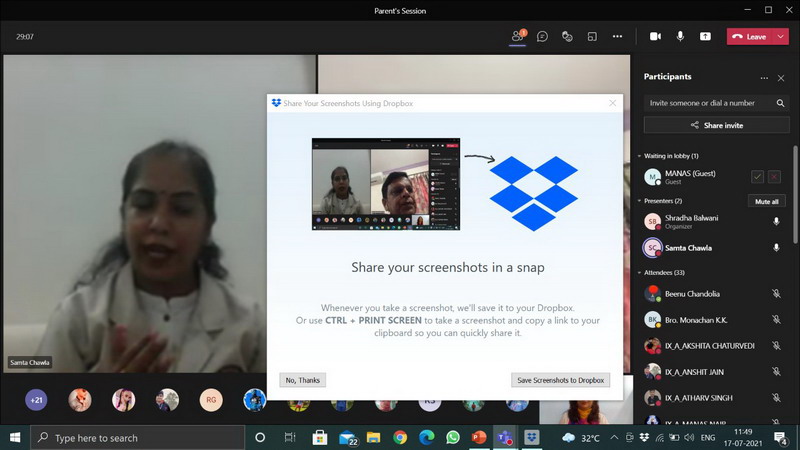This screenshot has height=450, width=800.
Task: Click No, Thanks in Dropbox dialog
Action: pos(303,380)
